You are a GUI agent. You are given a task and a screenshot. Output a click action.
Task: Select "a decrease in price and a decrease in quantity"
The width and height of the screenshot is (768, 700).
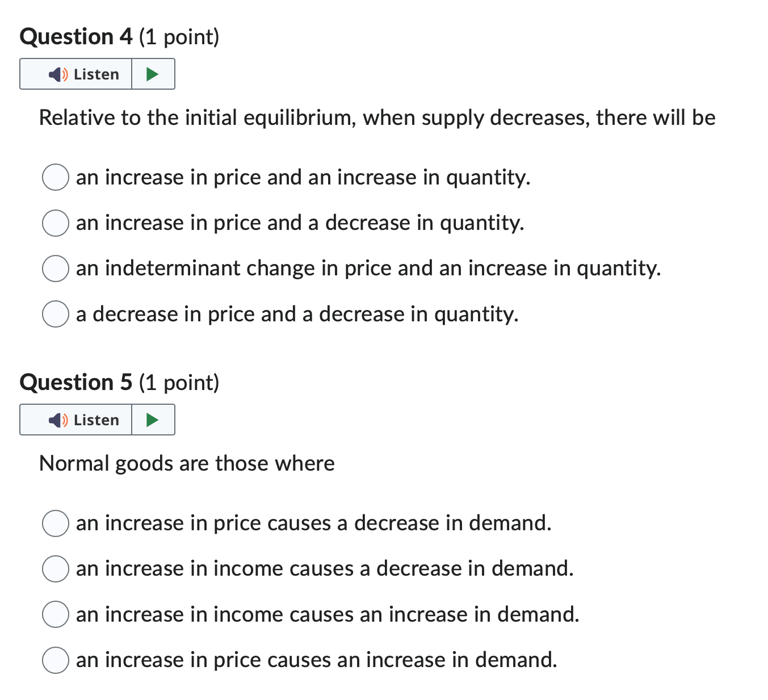(55, 314)
